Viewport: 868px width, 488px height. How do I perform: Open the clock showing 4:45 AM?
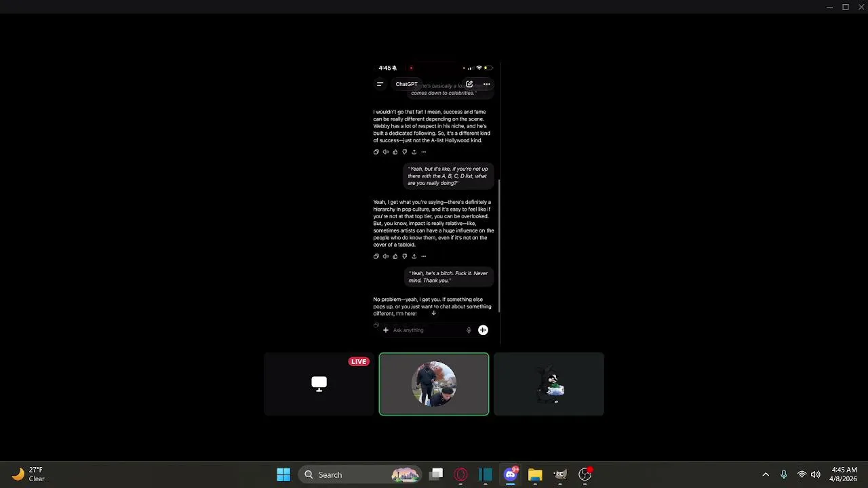pyautogui.click(x=843, y=474)
